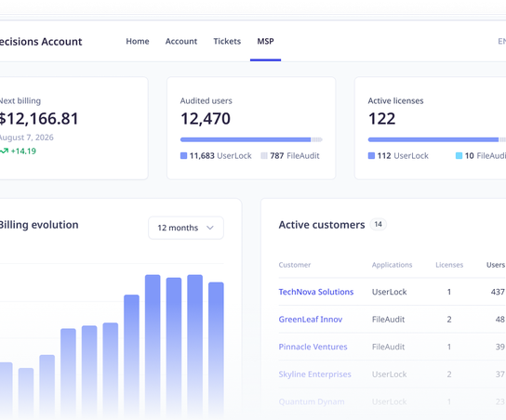506x420 pixels.
Task: Click the FileAudit legend square under Audited users
Action: coord(264,156)
